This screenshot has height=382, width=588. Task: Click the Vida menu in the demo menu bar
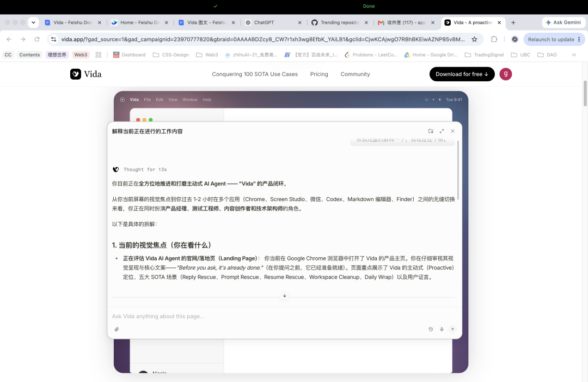pyautogui.click(x=134, y=100)
